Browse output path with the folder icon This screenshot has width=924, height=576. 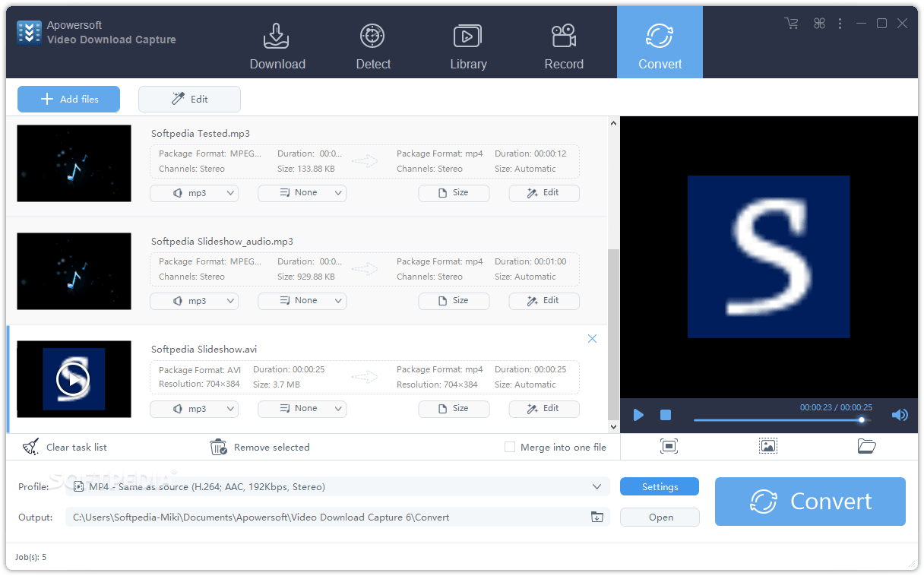pos(597,517)
